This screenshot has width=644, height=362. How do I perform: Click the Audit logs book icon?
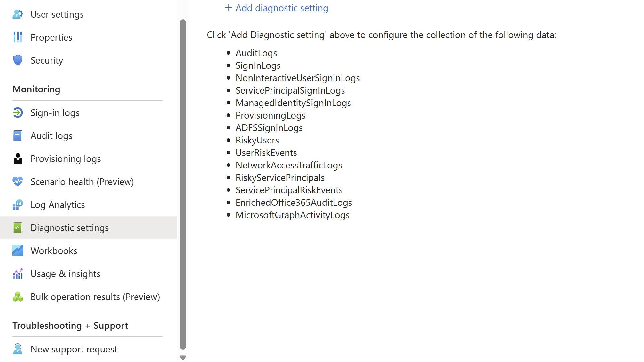pyautogui.click(x=18, y=136)
